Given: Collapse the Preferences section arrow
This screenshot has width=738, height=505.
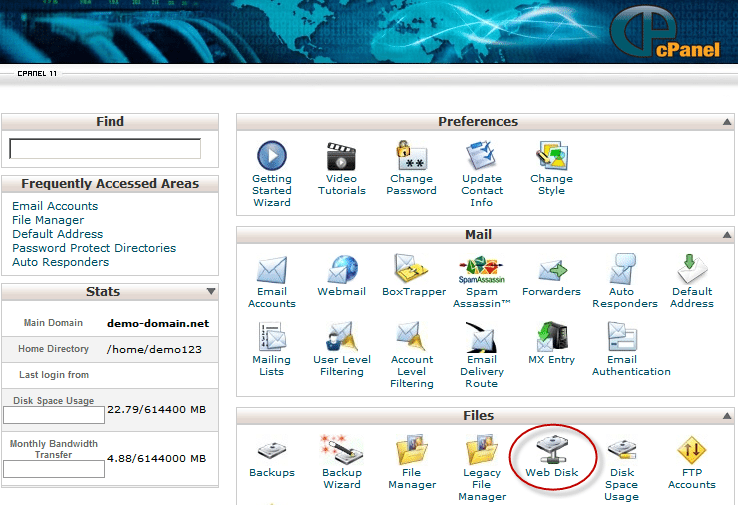Looking at the screenshot, I should [x=727, y=122].
